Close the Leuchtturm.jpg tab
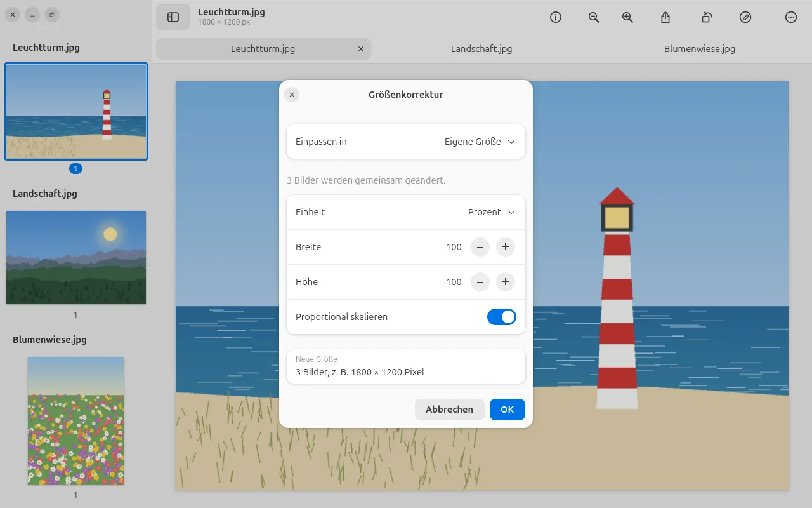 coord(361,49)
